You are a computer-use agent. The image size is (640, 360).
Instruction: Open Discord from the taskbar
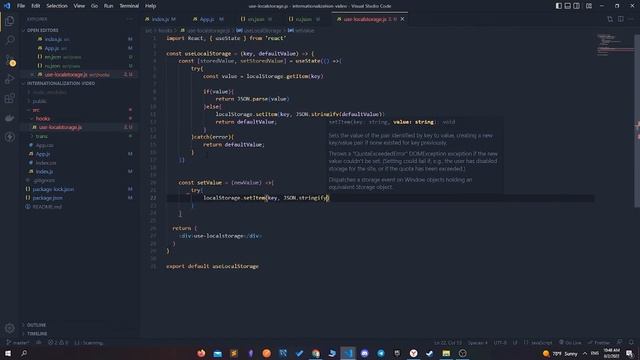click(x=364, y=353)
